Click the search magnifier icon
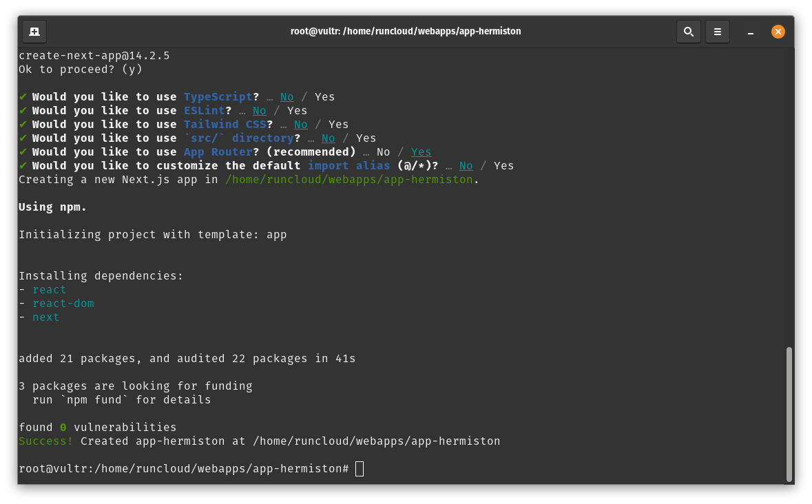 click(688, 32)
